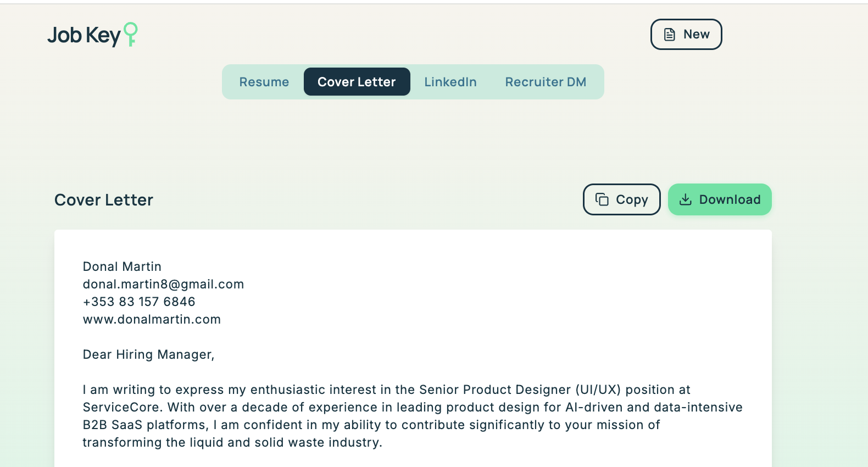868x467 pixels.
Task: Click the name Donal Martin in letter
Action: pos(122,266)
